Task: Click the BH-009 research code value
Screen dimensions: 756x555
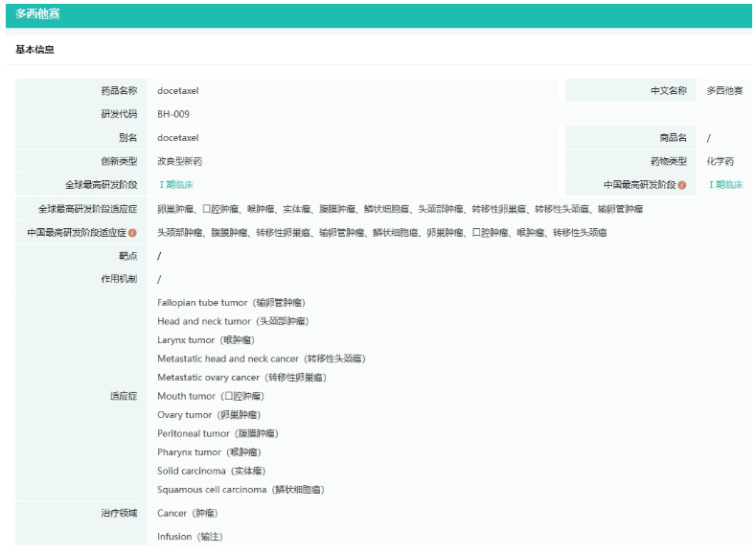Action: tap(173, 114)
